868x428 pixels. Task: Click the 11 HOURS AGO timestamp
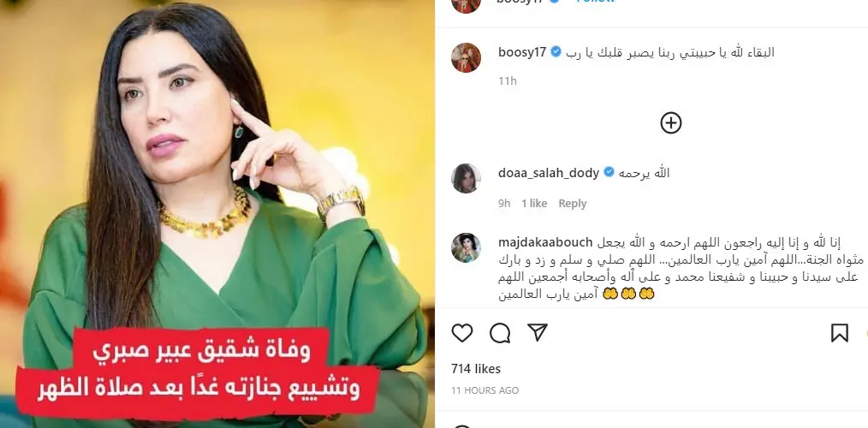tap(485, 390)
